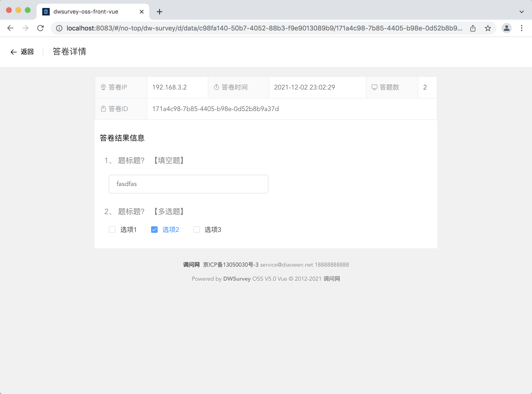Open Chrome three-dot menu
Viewport: 532px width, 394px height.
coord(521,28)
